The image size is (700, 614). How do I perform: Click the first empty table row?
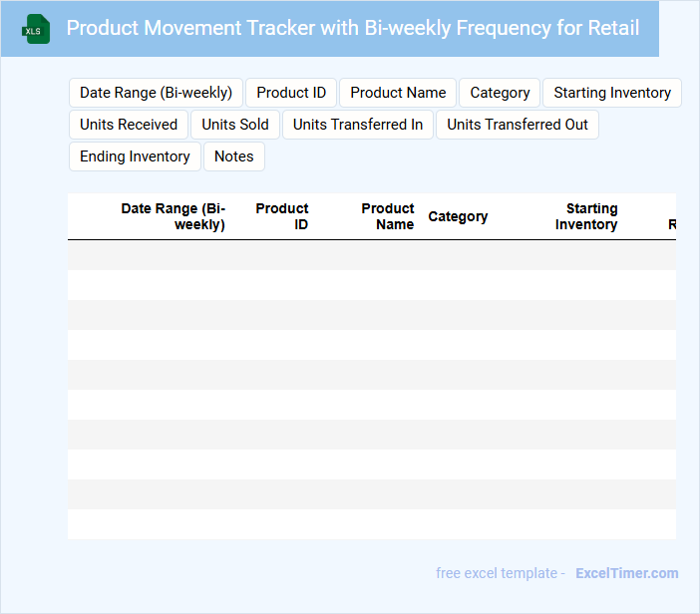tap(371, 255)
